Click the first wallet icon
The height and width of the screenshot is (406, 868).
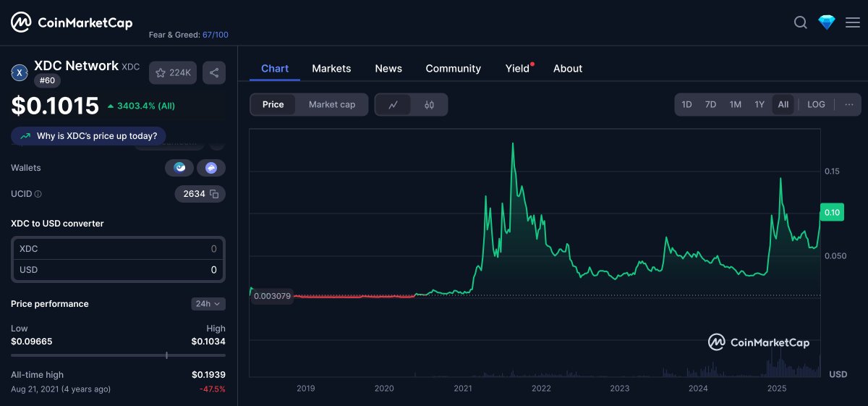pyautogui.click(x=179, y=168)
